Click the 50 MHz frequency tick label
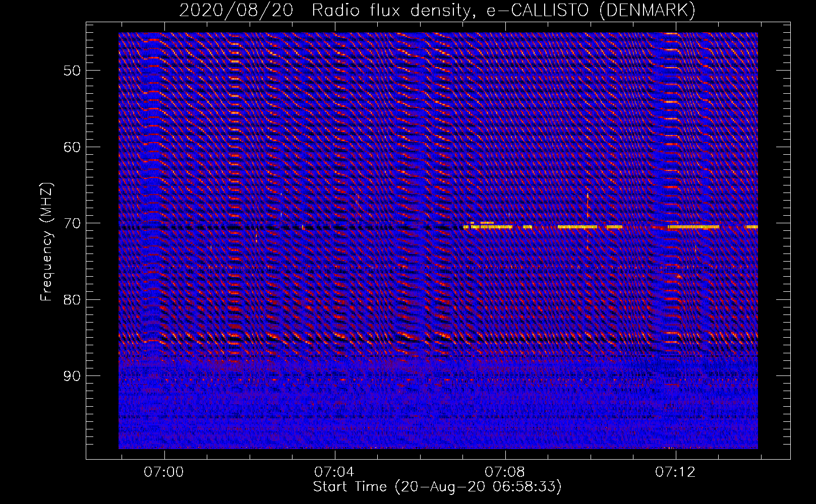816x504 pixels. 72,71
